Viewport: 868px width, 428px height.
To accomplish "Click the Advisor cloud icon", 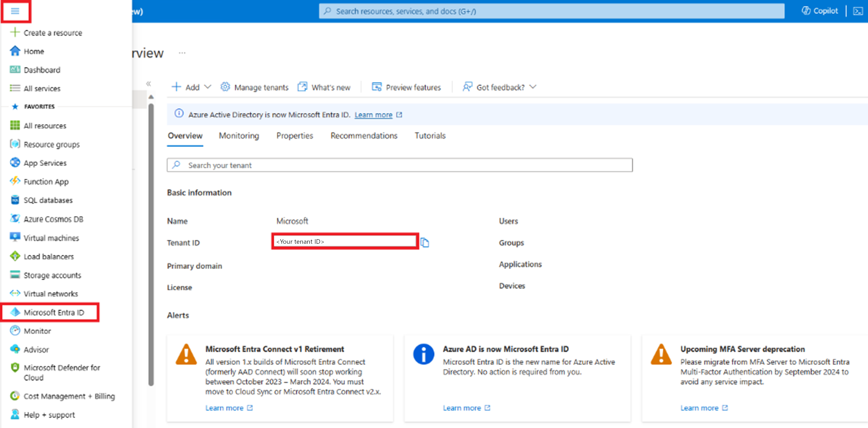I will point(15,349).
